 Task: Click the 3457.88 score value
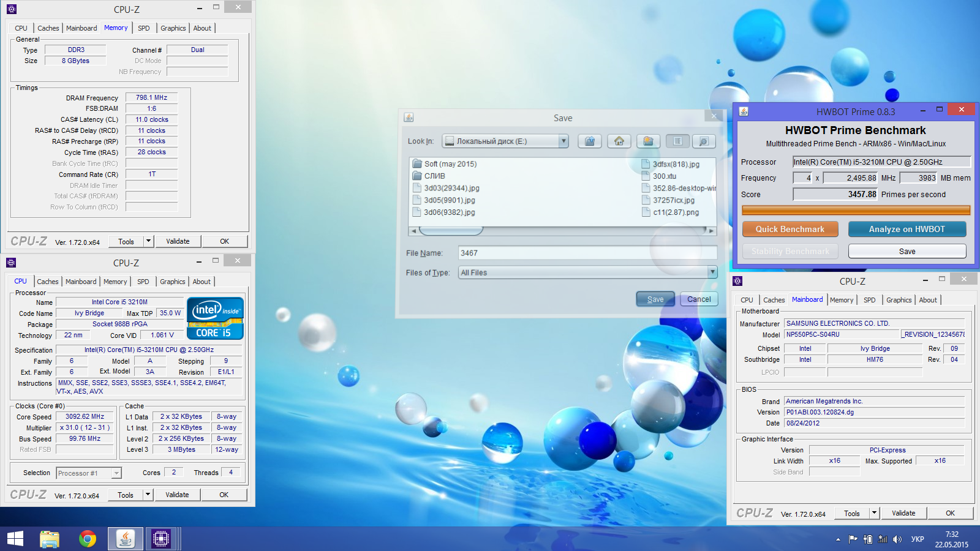[x=862, y=194]
